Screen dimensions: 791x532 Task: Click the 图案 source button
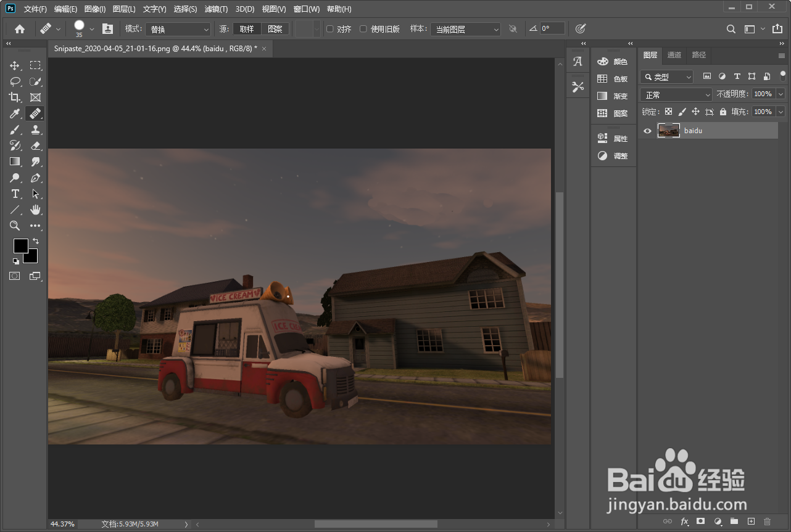275,29
